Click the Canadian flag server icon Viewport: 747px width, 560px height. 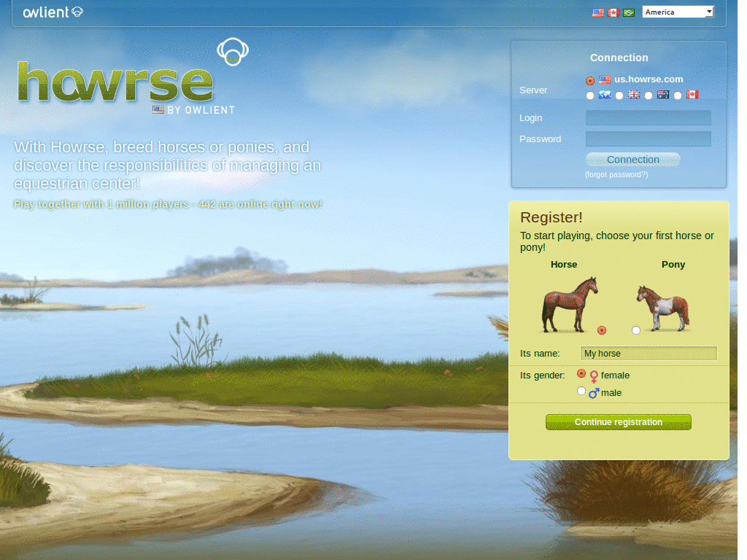click(692, 95)
